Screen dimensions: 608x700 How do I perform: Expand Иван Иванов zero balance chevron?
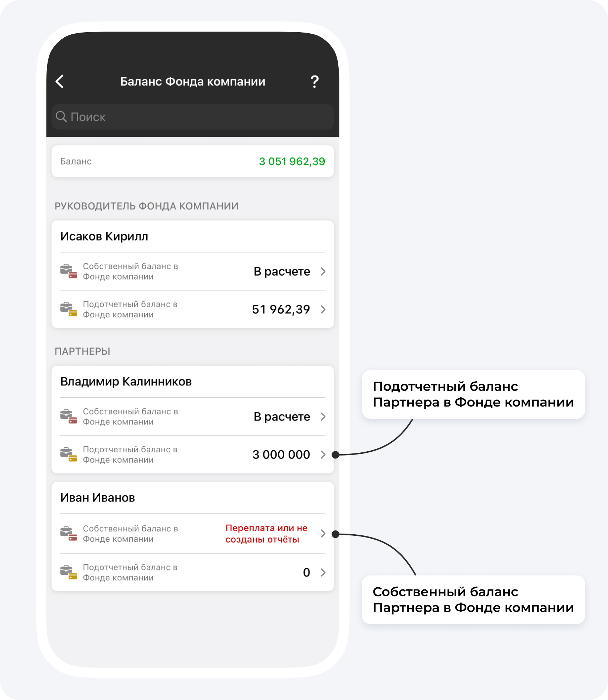point(323,573)
